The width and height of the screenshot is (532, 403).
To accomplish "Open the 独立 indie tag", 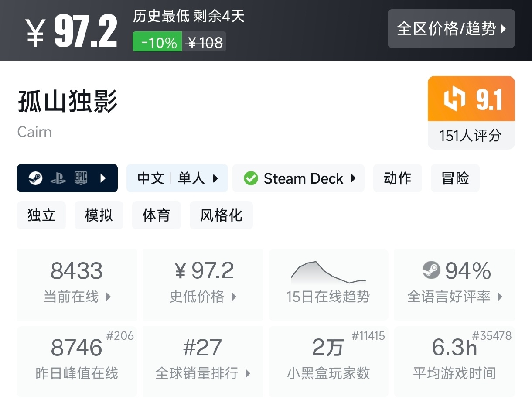I will [41, 215].
